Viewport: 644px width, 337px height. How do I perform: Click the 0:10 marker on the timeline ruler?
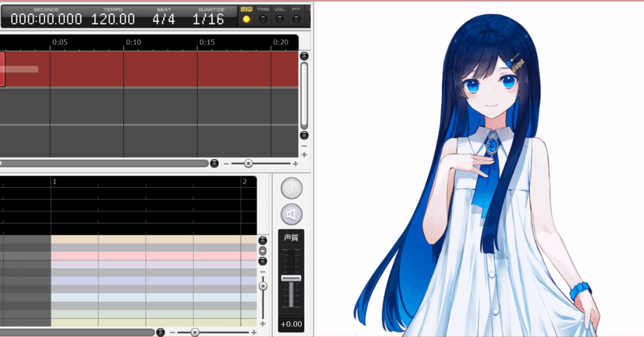click(134, 42)
